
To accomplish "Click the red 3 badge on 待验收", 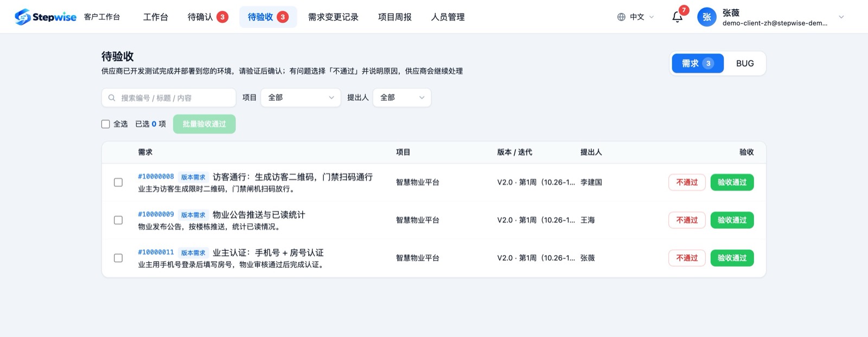I will tap(283, 17).
